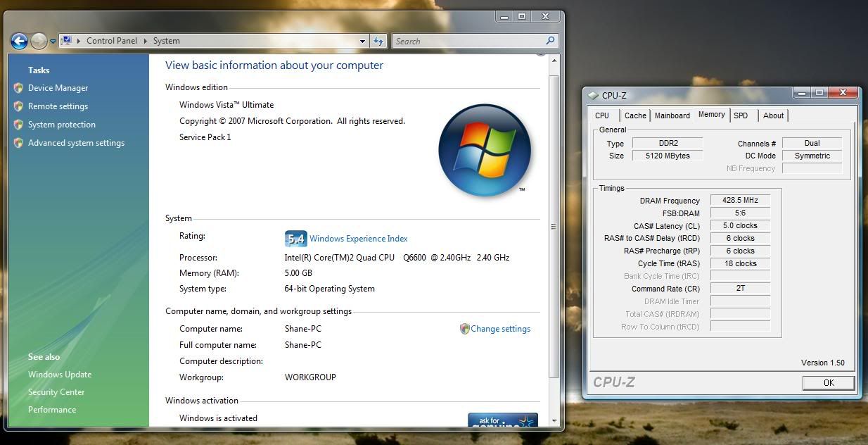Image resolution: width=868 pixels, height=445 pixels.
Task: Click the shield icon beside Advanced system settings
Action: pyautogui.click(x=18, y=143)
